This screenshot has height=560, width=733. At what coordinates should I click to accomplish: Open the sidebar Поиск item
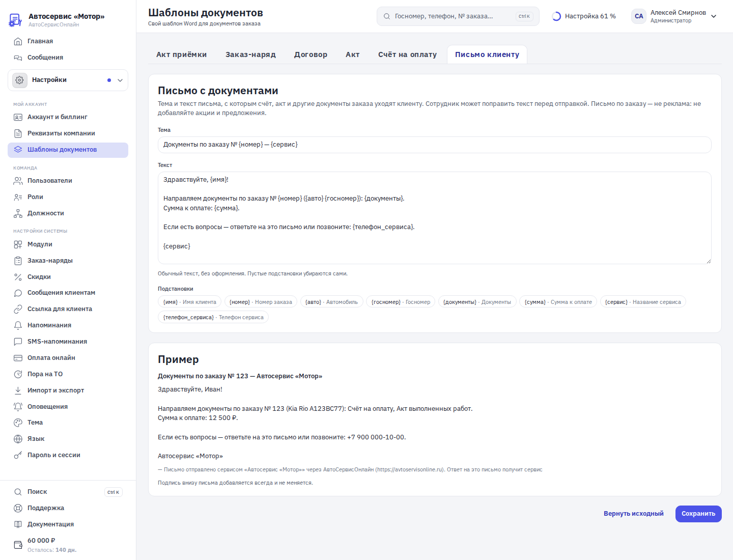coord(68,492)
